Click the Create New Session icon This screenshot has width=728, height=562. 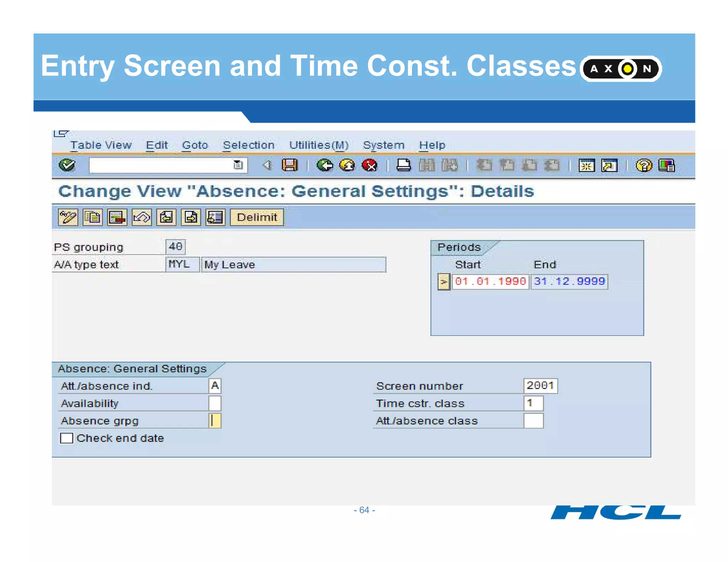pos(587,165)
